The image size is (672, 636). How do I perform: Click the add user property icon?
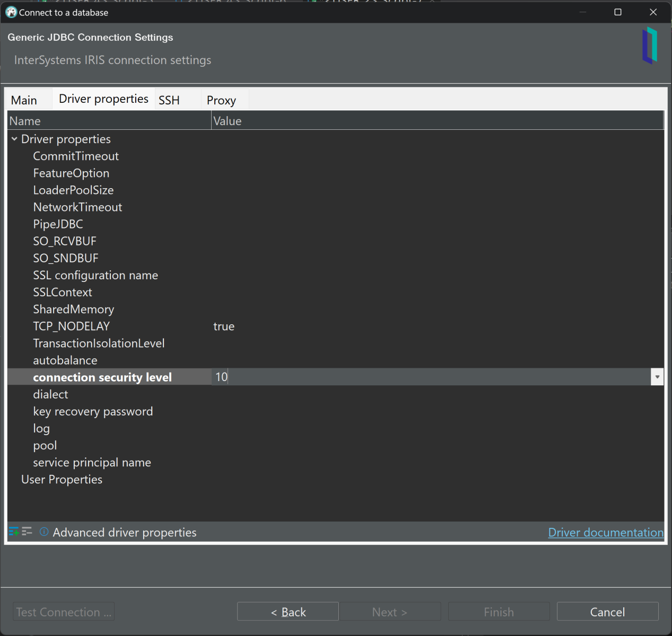[14, 532]
